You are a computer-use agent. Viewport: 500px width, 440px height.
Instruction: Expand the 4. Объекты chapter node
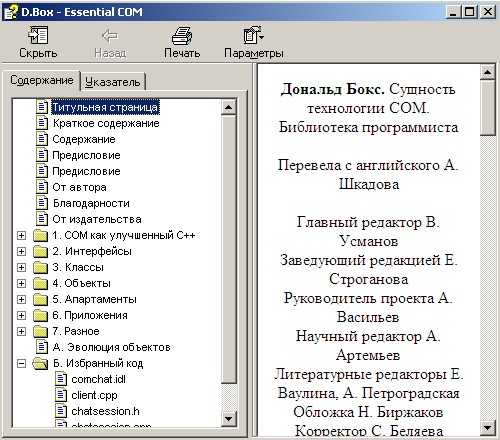click(x=21, y=283)
